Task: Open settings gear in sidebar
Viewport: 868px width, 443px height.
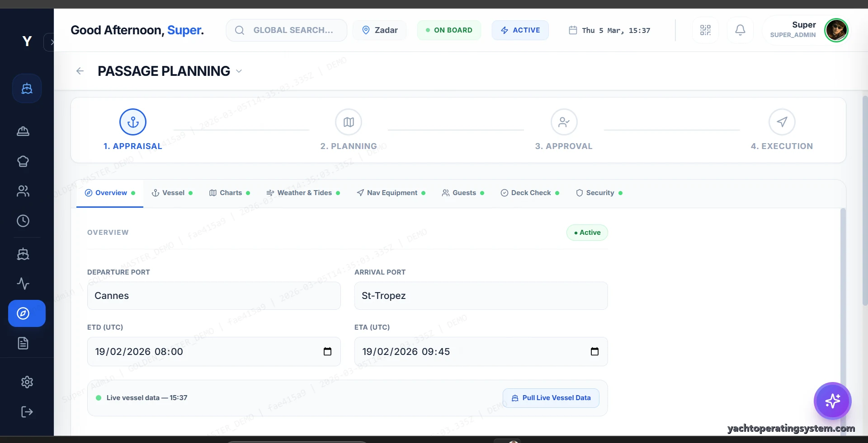Action: pos(27,382)
